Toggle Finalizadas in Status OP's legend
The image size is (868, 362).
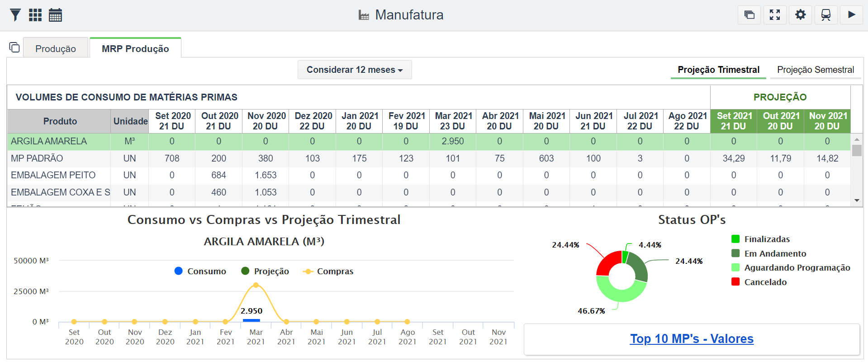click(x=760, y=239)
